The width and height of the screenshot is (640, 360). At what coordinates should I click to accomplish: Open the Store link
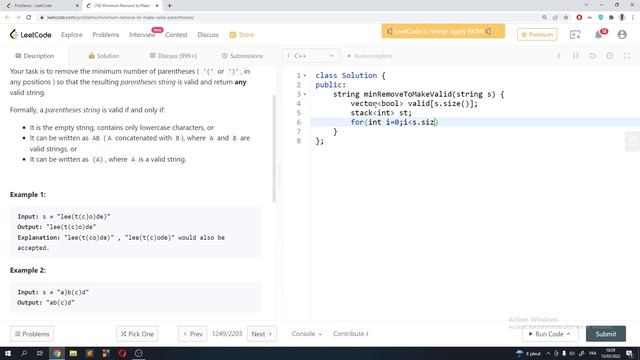(x=242, y=35)
